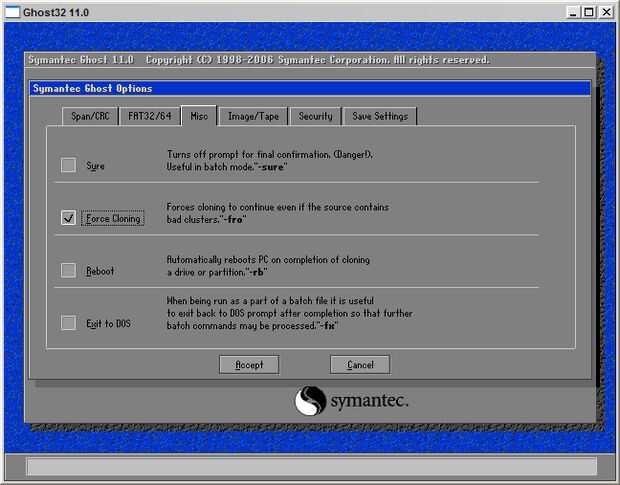Maximize the Ghost32 11.0 window

click(589, 12)
